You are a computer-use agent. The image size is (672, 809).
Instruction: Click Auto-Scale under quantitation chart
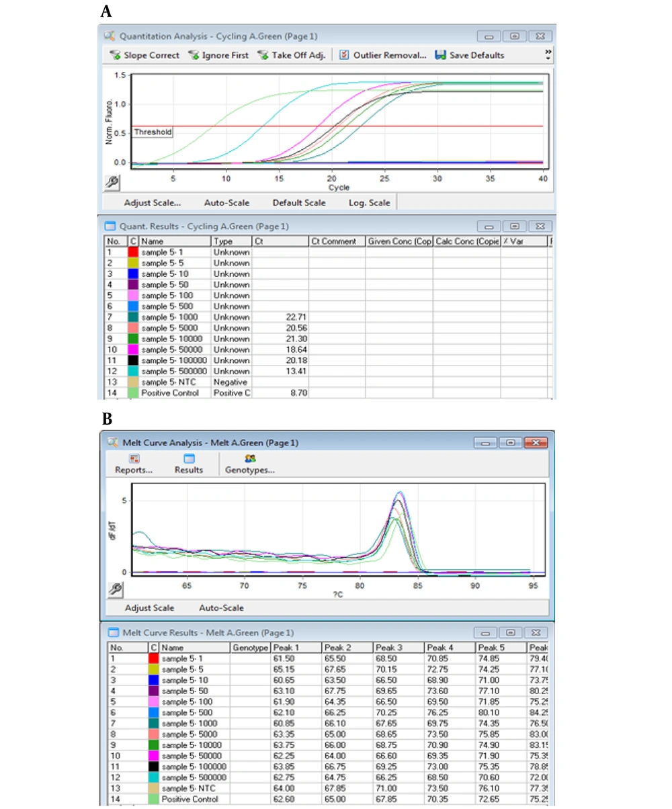point(226,202)
